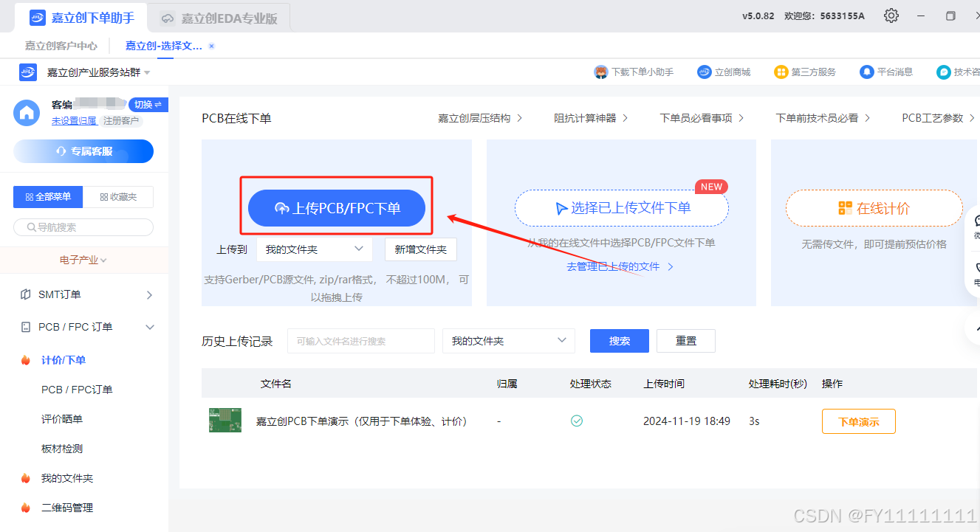980x532 pixels.
Task: Open 计价/下单 menu item
Action: coord(64,360)
